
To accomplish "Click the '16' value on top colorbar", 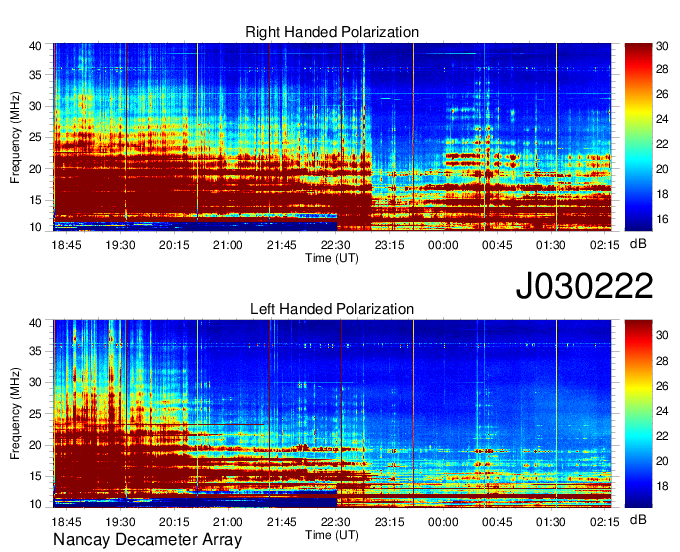I will 663,219.
